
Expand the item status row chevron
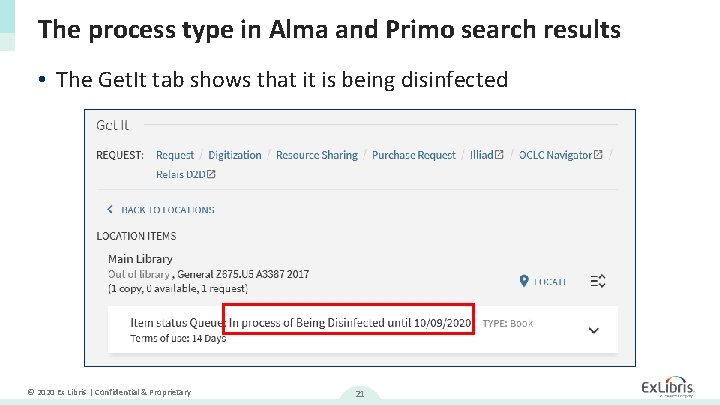tap(593, 330)
